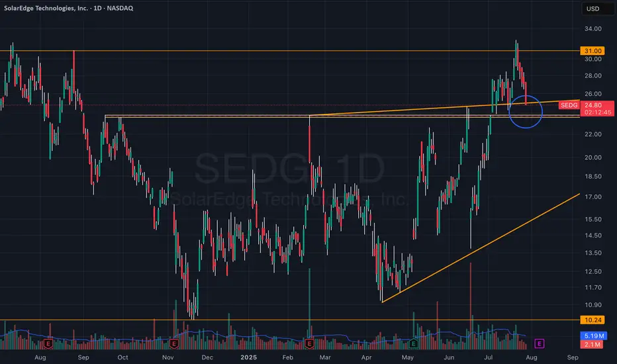Click the Jun label on time axis
Image resolution: width=617 pixels, height=364 pixels.
coord(449,357)
